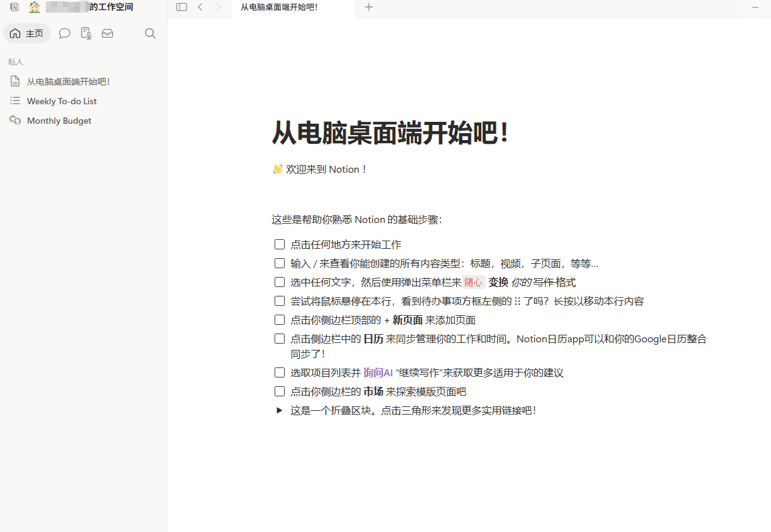Check the 点击你侧边栏顶部的 + 新页面 checkbox
This screenshot has height=532, width=771.
[x=280, y=320]
